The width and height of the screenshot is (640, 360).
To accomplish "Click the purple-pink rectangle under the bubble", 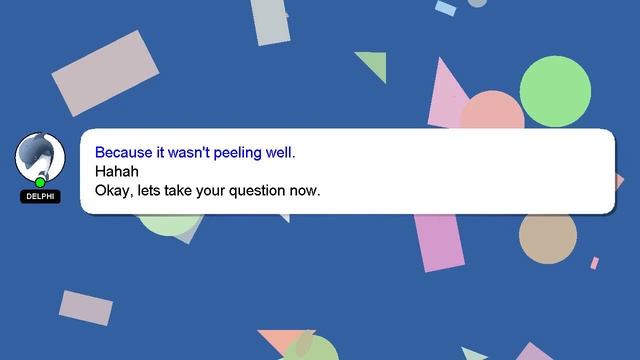I will click(439, 242).
